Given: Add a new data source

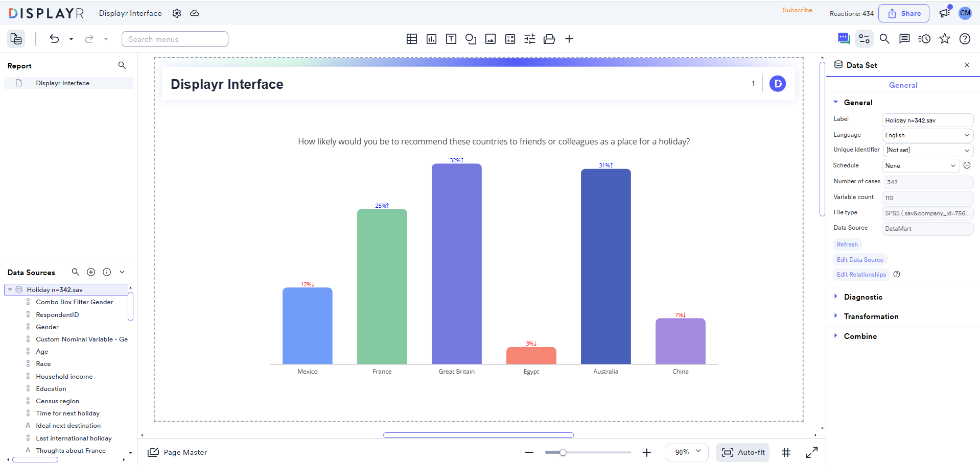Looking at the screenshot, I should pos(91,272).
